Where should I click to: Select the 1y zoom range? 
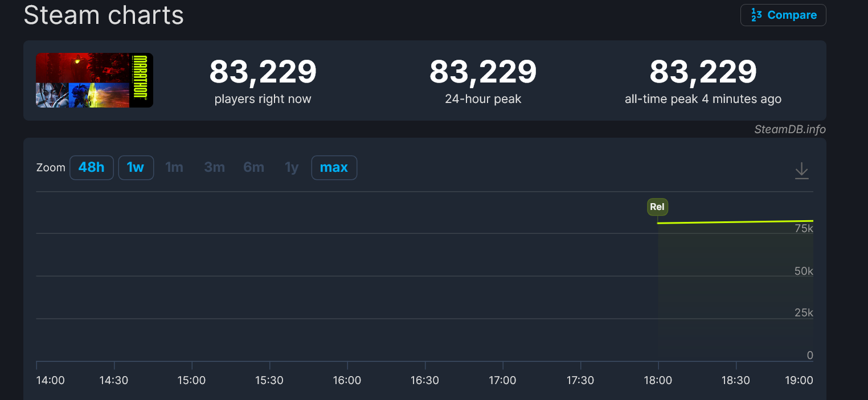click(292, 168)
